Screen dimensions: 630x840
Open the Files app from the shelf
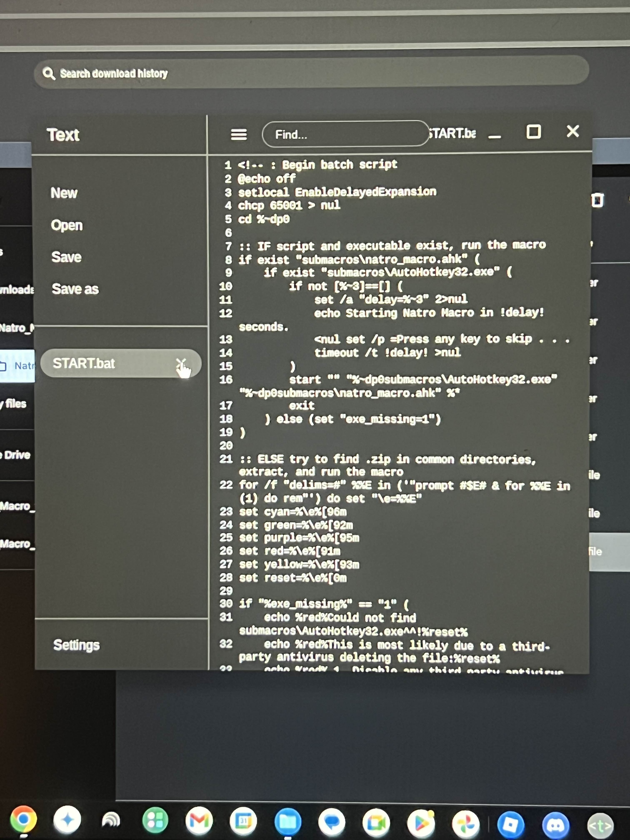[287, 821]
